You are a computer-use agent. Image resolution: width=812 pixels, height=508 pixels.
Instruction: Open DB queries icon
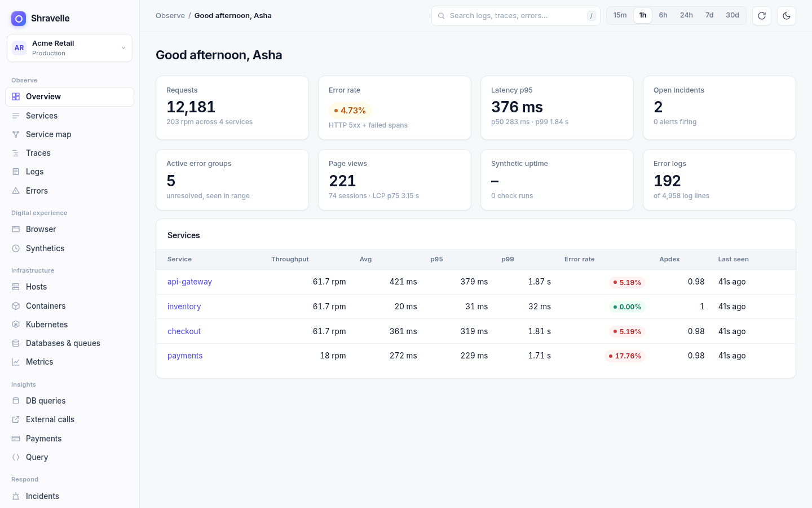tap(16, 401)
